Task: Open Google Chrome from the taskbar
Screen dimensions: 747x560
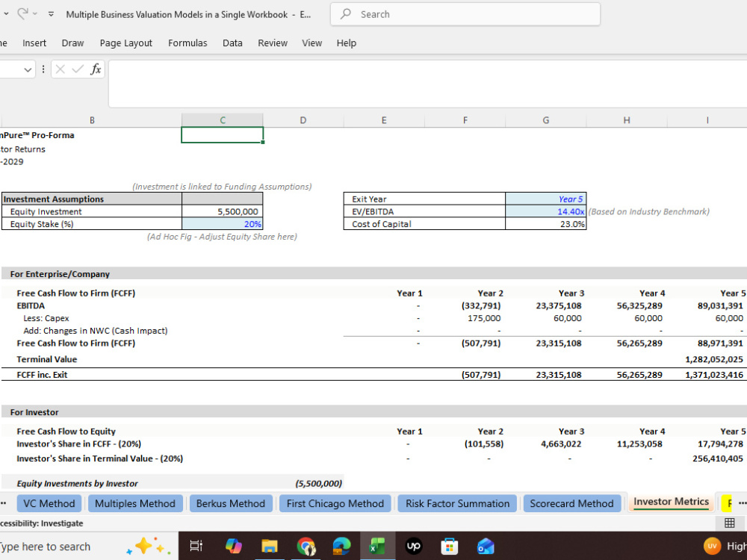Action: tap(306, 547)
